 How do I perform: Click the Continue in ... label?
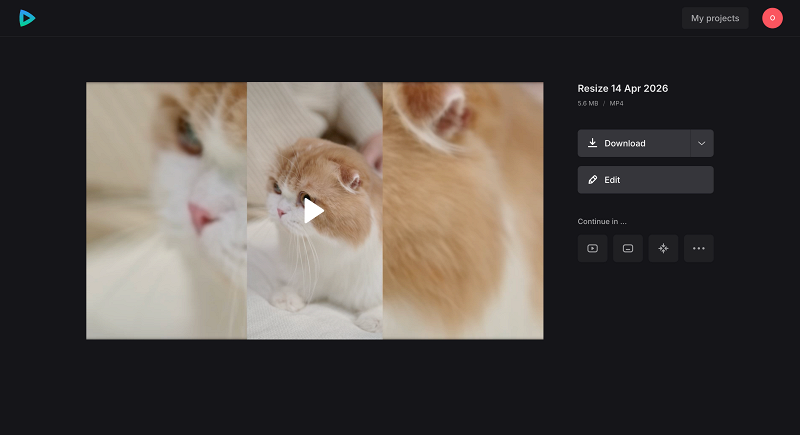[602, 221]
